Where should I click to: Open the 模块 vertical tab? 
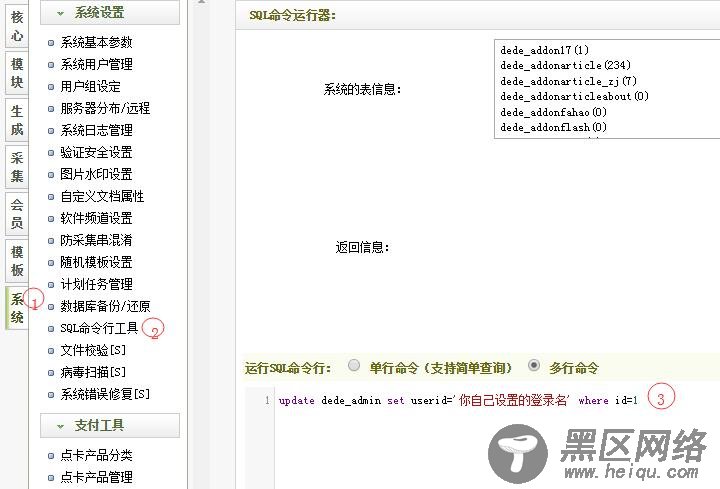(x=17, y=73)
